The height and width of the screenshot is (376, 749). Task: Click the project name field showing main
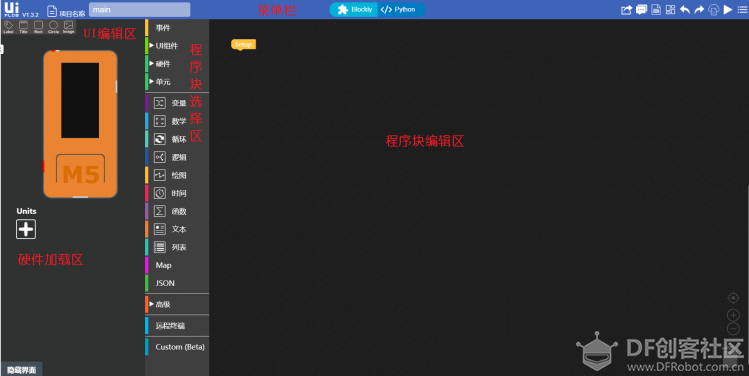click(139, 10)
